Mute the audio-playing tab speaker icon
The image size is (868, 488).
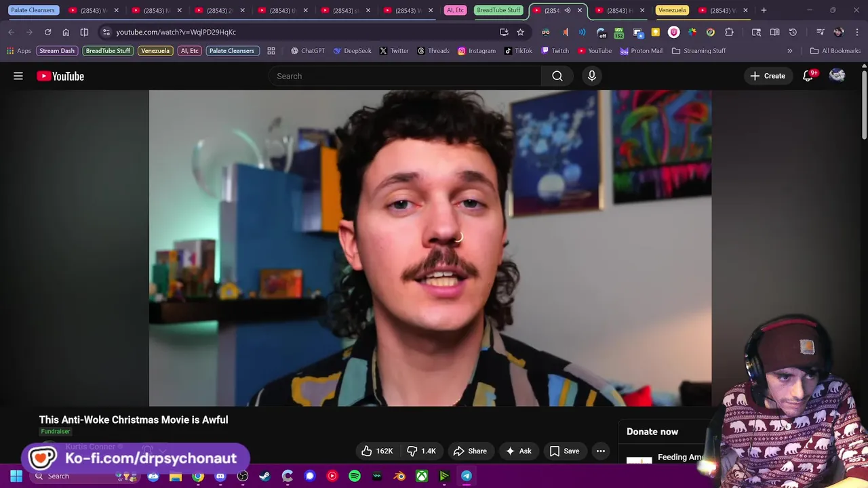(568, 10)
